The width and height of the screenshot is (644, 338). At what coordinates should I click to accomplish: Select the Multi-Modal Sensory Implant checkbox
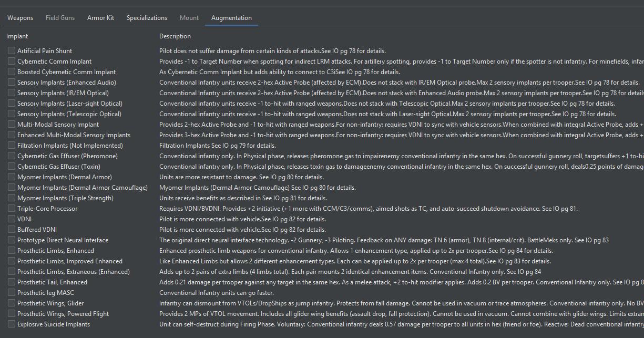(12, 125)
